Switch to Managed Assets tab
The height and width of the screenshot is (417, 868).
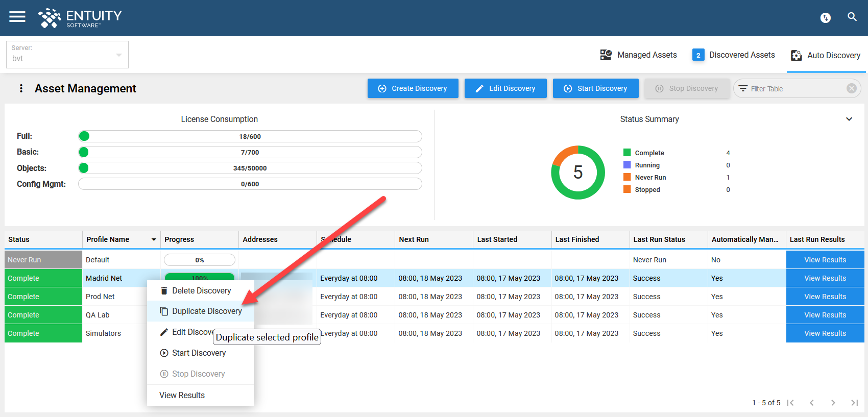click(638, 55)
